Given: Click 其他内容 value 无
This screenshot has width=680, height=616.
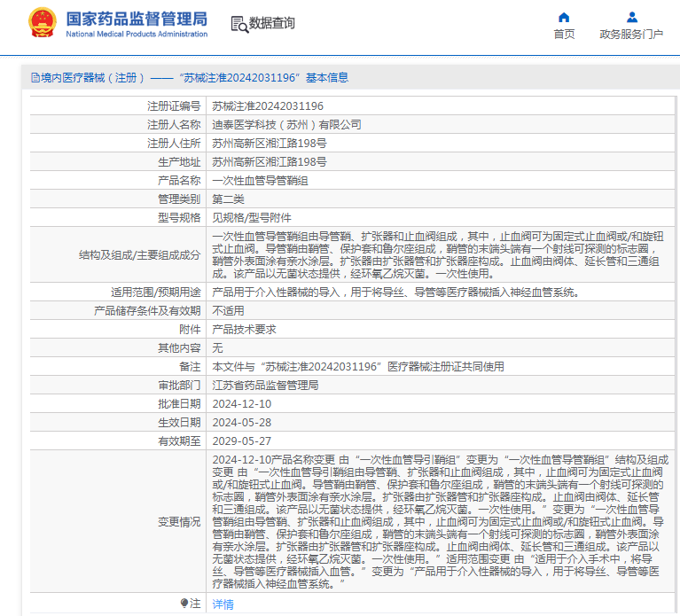Looking at the screenshot, I should 217,348.
